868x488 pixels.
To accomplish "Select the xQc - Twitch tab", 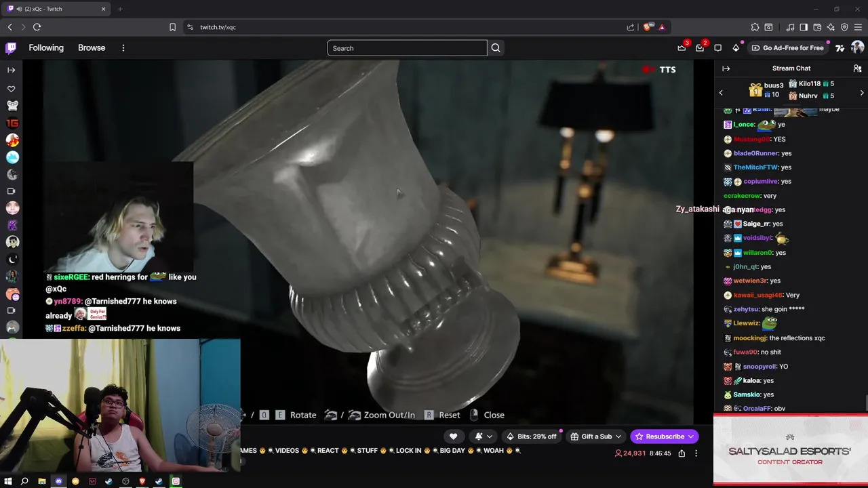I will point(57,9).
